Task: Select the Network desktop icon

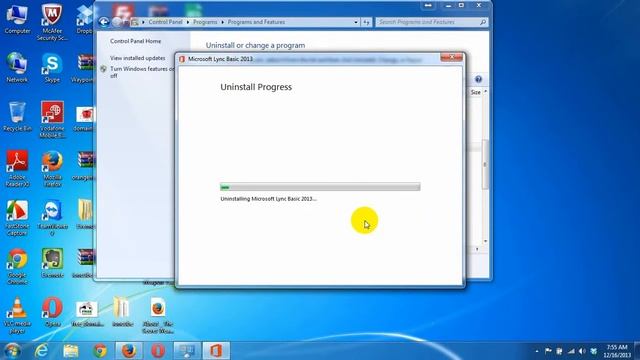Action: pos(17,67)
